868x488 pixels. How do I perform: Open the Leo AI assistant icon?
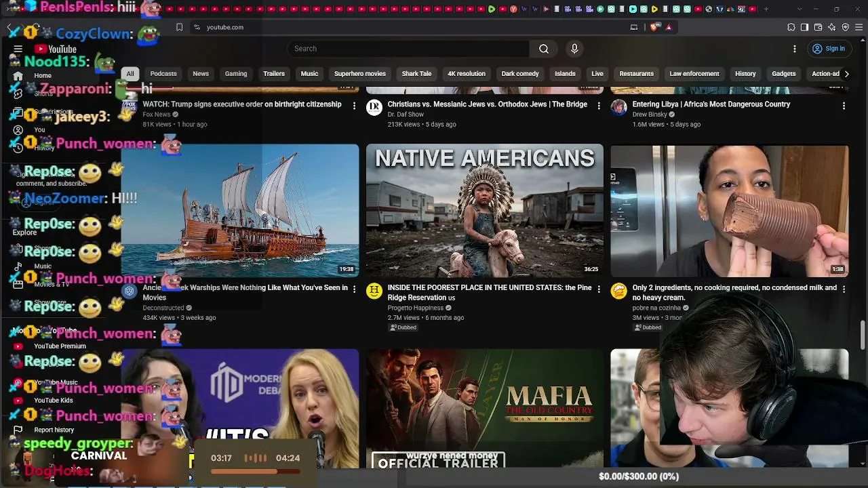pyautogui.click(x=832, y=27)
